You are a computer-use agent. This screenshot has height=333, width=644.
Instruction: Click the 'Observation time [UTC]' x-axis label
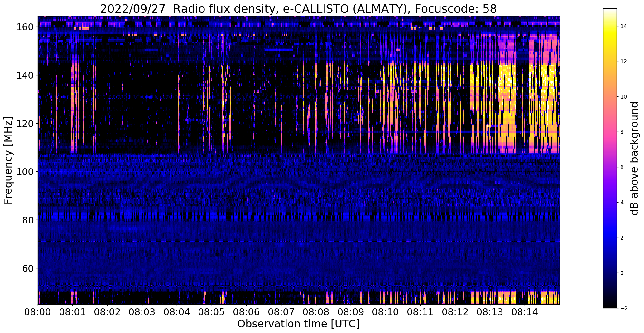298,324
